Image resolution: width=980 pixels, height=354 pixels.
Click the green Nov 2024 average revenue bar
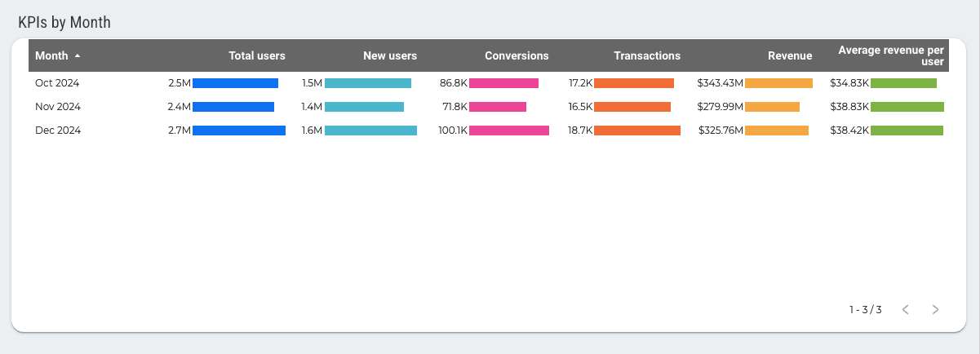[x=907, y=107]
